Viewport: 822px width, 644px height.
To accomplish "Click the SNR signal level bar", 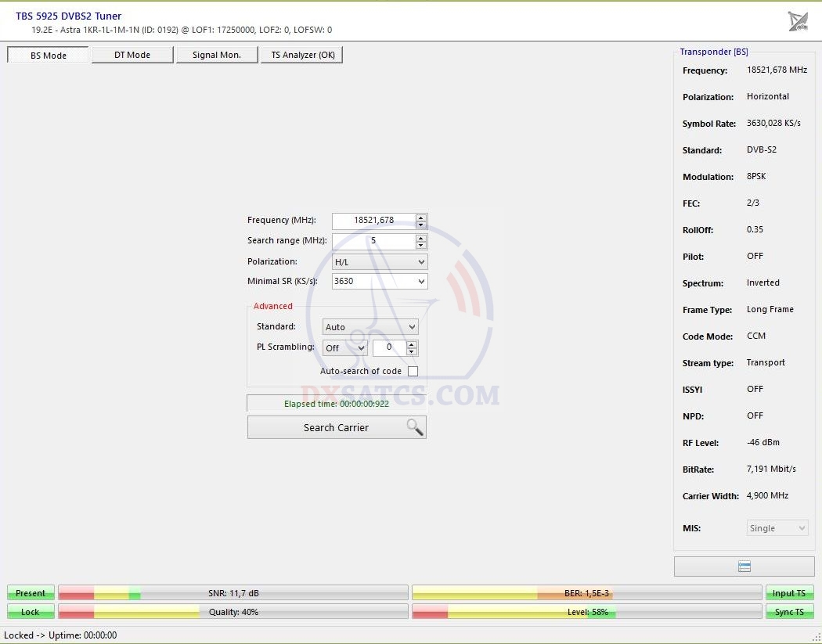I will 233,593.
